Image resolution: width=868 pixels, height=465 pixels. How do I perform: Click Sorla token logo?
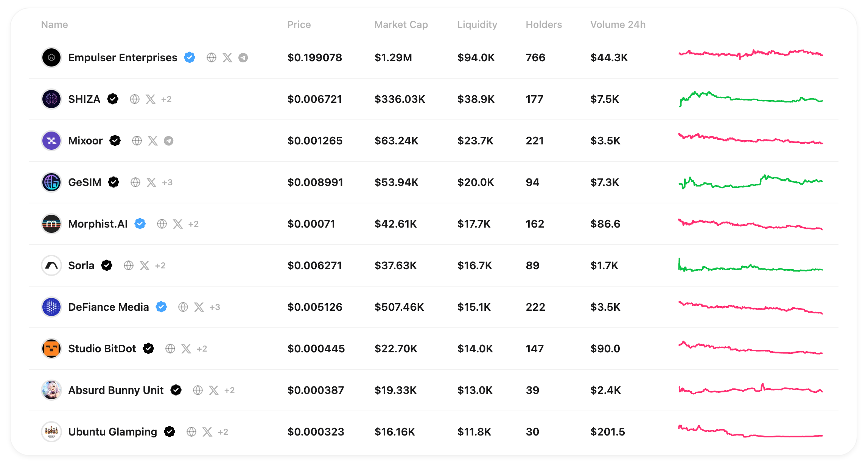pos(51,265)
